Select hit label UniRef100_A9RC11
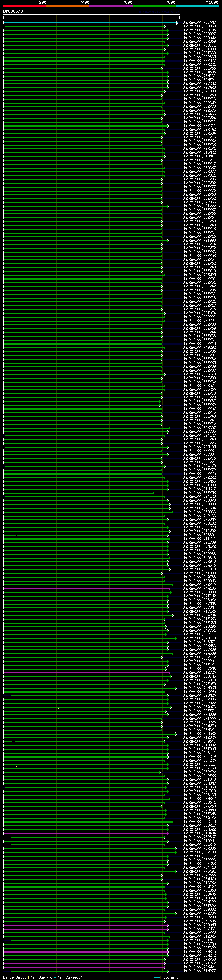The height and width of the screenshot is (980, 222). (x=199, y=125)
